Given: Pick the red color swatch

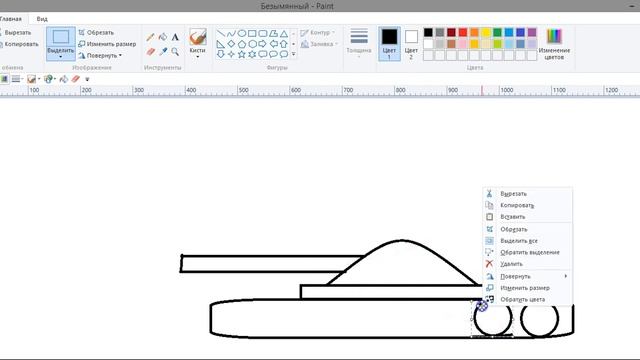Looking at the screenshot, I should point(463,32).
